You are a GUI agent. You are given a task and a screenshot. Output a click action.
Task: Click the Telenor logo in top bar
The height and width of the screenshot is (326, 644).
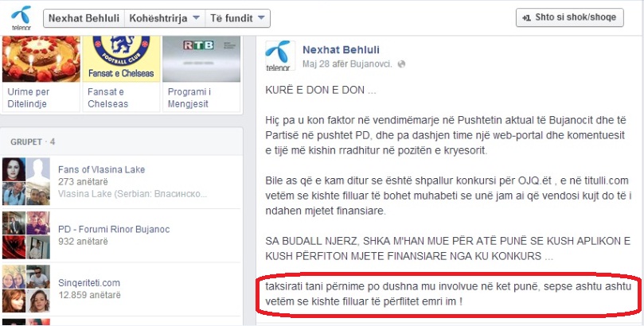click(21, 18)
